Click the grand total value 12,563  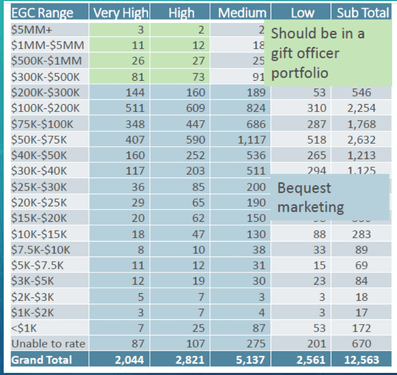[x=362, y=360]
